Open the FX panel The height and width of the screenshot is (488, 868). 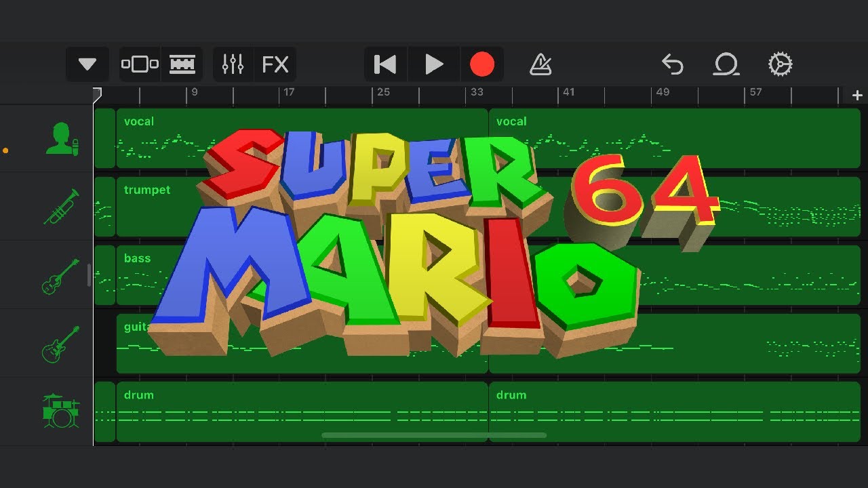(275, 64)
